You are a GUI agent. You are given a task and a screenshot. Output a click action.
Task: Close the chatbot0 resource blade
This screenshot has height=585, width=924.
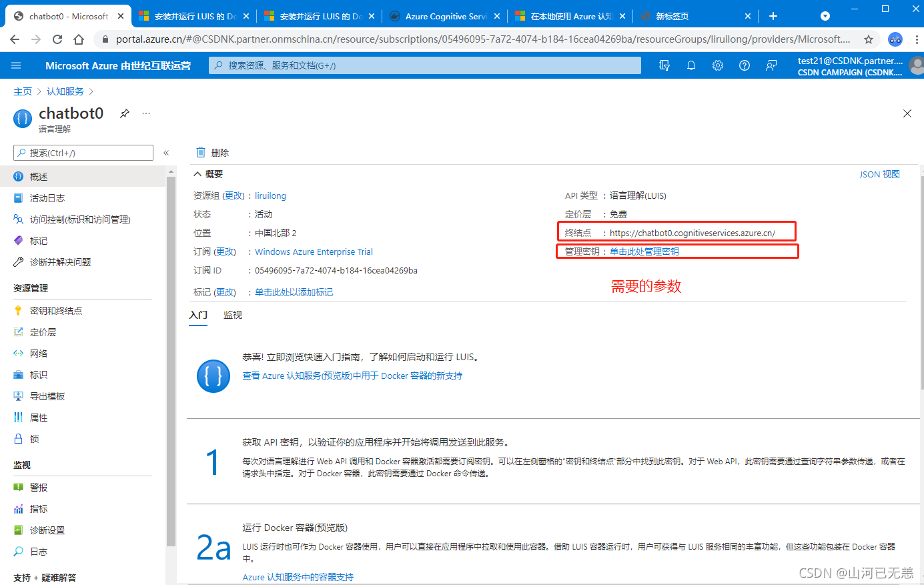click(907, 113)
